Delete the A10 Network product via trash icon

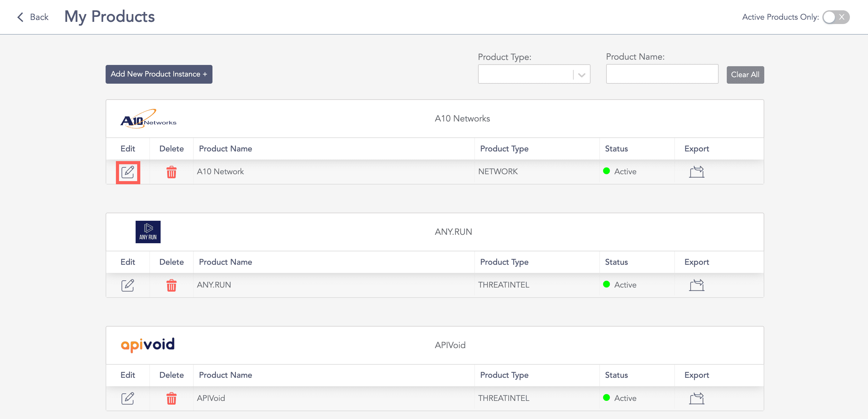point(171,172)
